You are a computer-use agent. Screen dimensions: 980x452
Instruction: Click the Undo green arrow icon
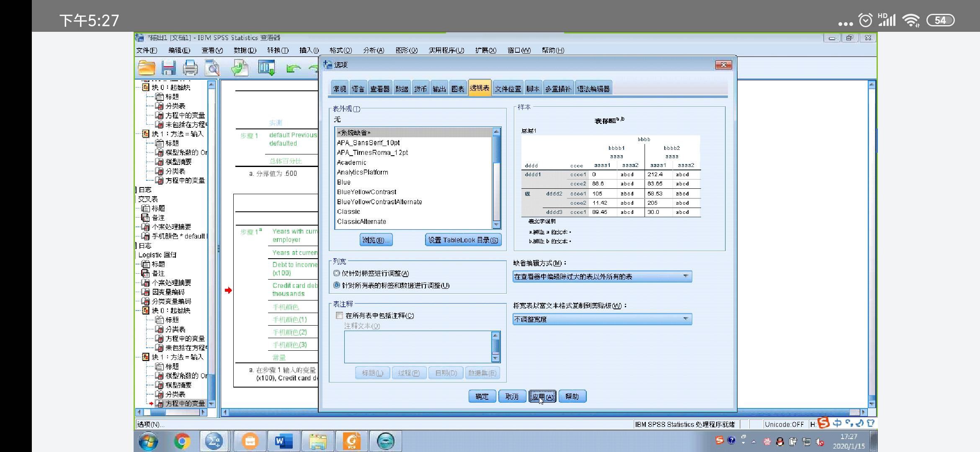point(293,68)
